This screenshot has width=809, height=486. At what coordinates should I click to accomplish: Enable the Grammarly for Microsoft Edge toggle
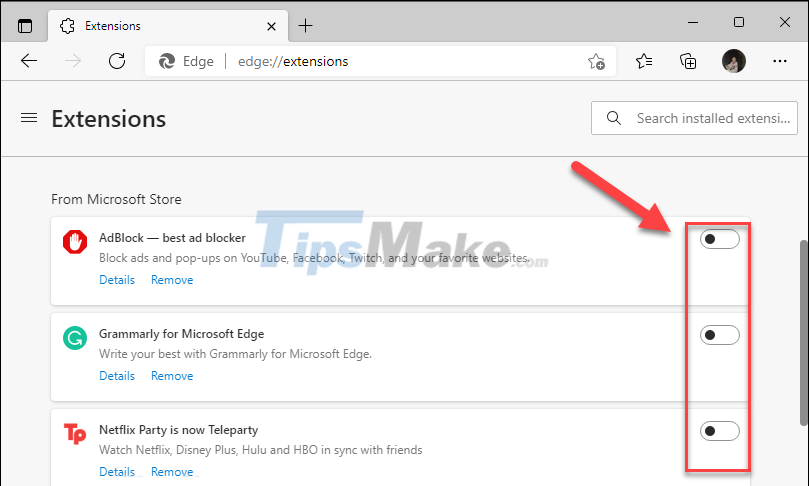[x=719, y=335]
